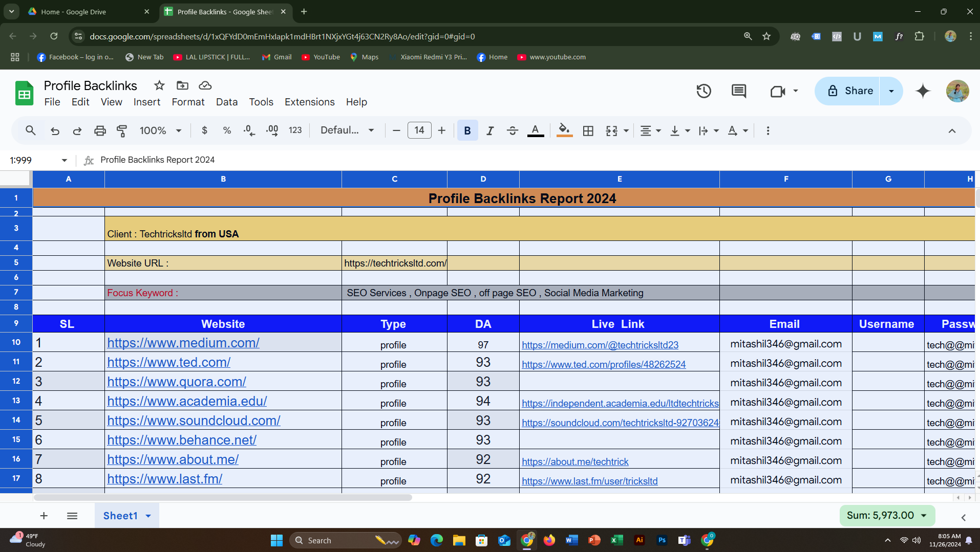Open the Extensions menu
Viewport: 980px width, 552px height.
click(x=309, y=102)
